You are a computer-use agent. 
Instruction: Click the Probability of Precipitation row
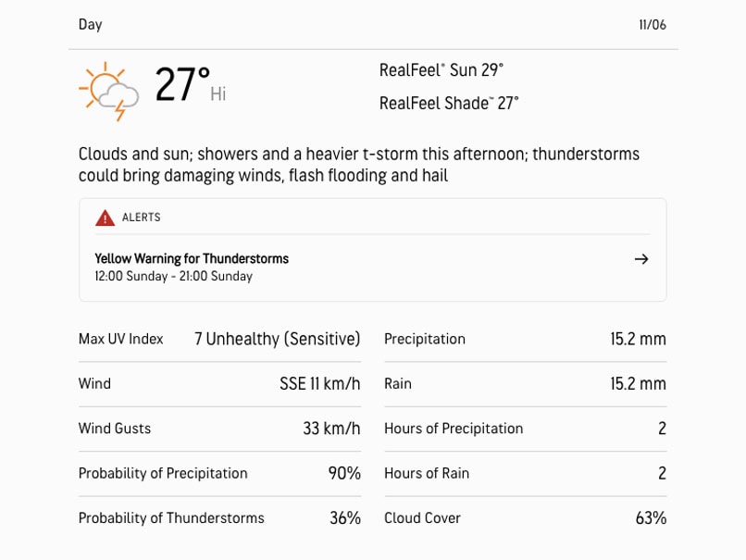coord(219,473)
